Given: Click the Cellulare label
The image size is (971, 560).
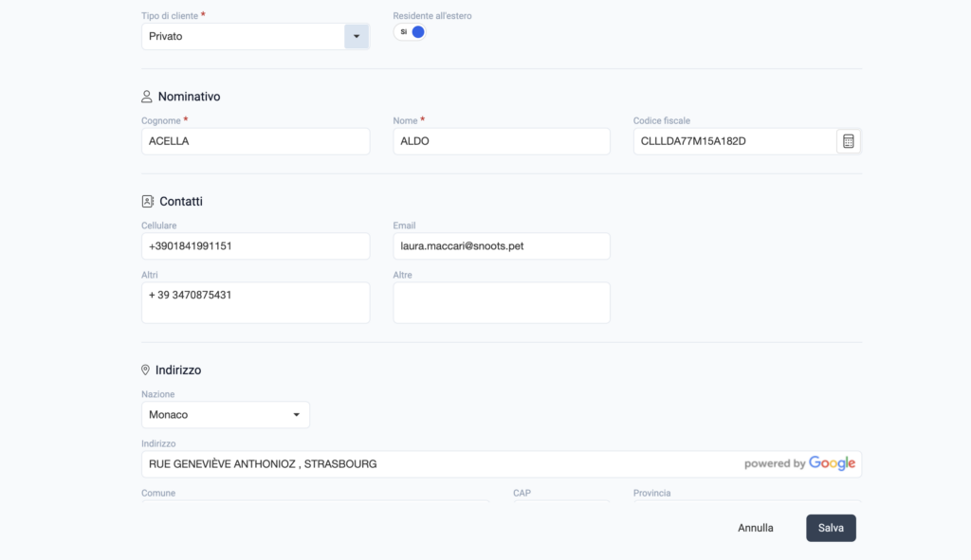Looking at the screenshot, I should 158,226.
